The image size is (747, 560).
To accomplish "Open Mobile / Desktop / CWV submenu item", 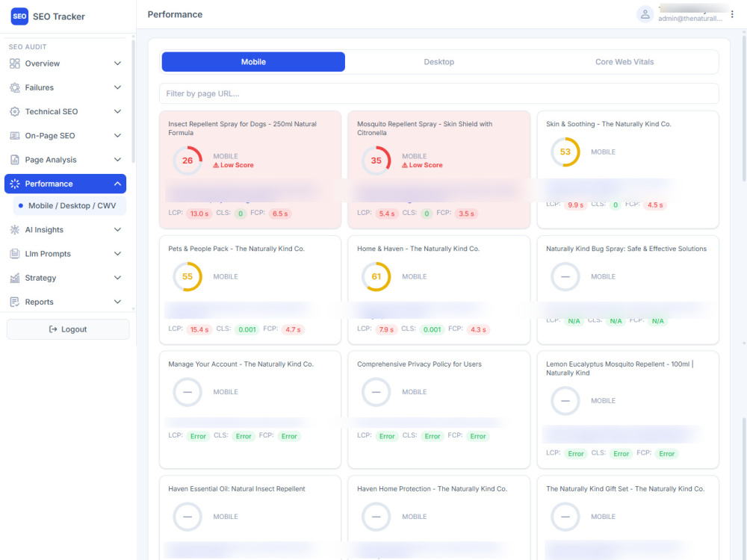I will (69, 206).
